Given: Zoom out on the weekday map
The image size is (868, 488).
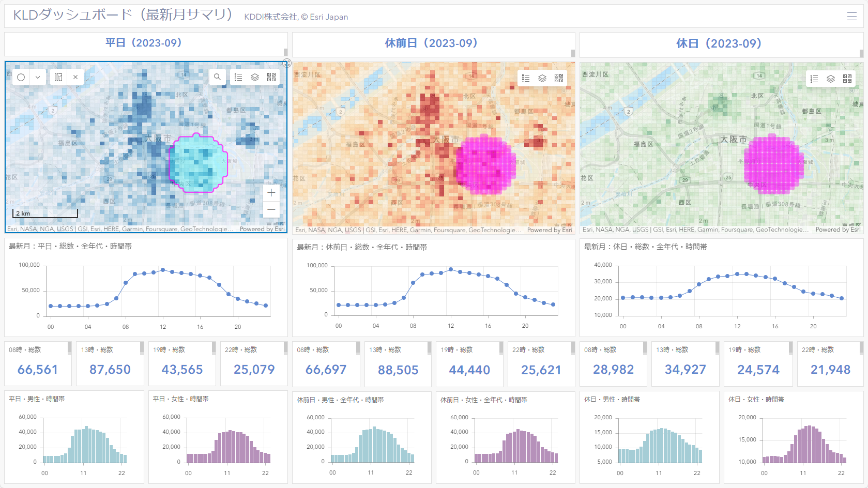Looking at the screenshot, I should (x=271, y=209).
